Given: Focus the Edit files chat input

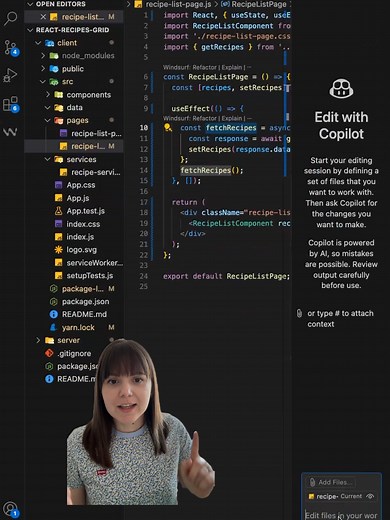Looking at the screenshot, I should tap(341, 515).
